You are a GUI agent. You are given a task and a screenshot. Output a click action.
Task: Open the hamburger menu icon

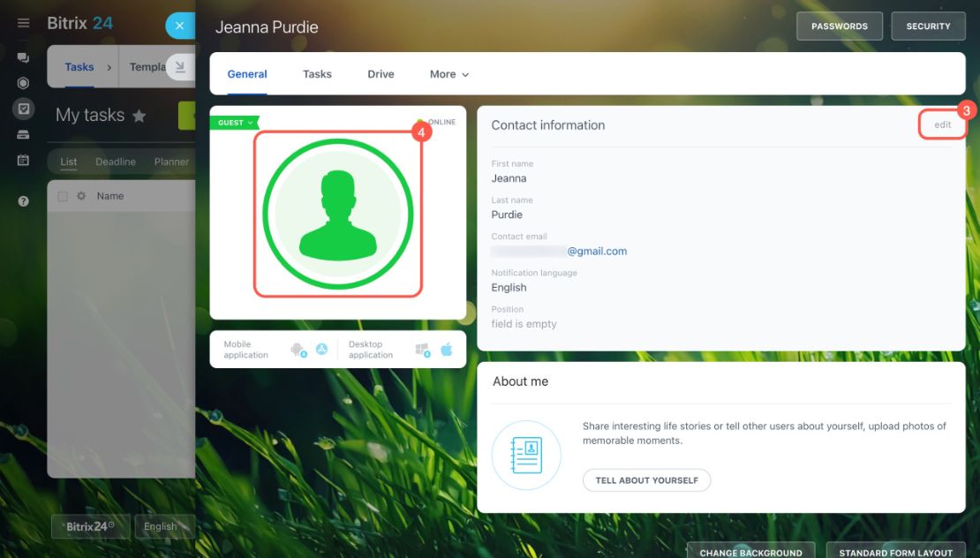point(23,23)
